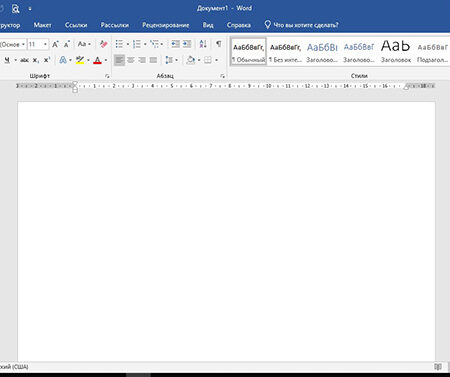Toggle underline formatting (Ч)
450x377 pixels.
coord(7,60)
